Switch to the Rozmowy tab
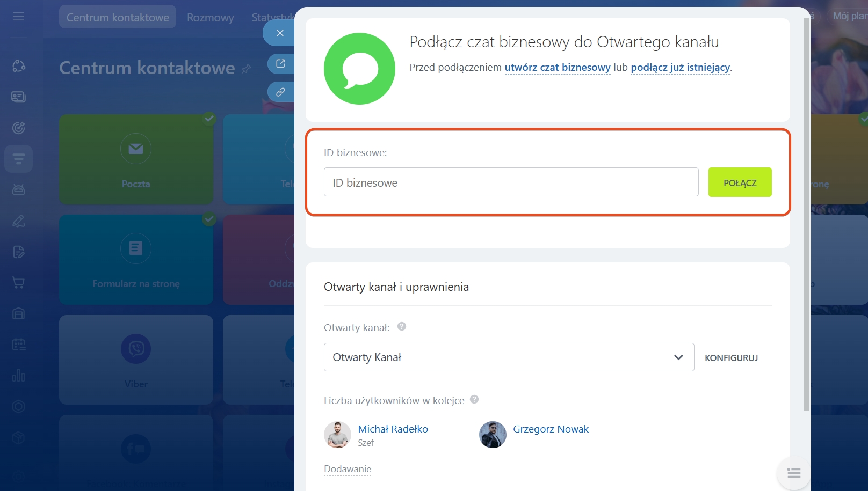 [211, 17]
